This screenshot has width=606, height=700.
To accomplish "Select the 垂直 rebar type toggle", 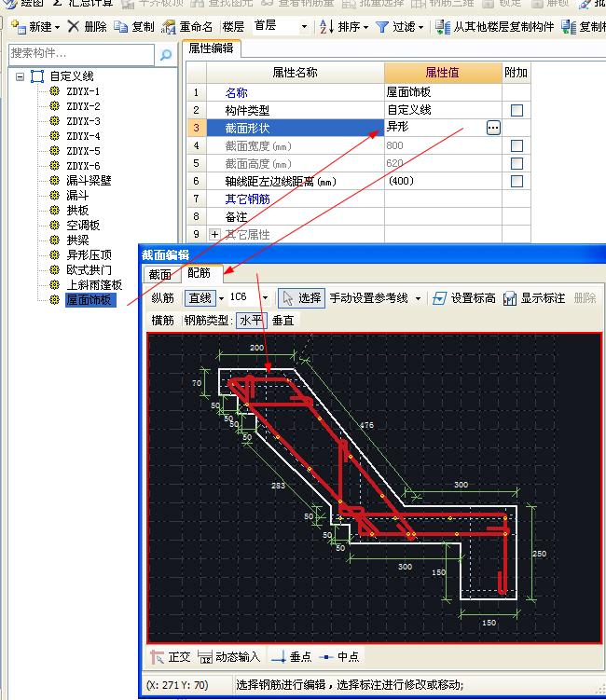I will (x=283, y=320).
